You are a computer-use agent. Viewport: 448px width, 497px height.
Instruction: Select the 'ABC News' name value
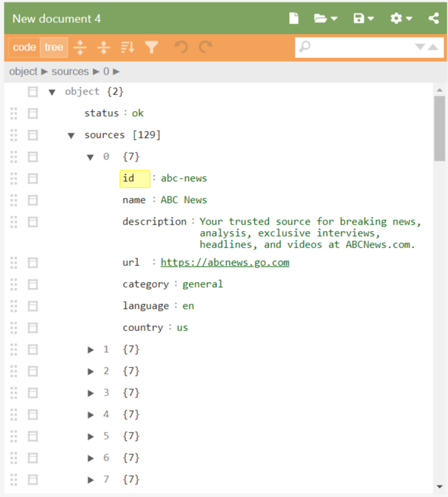(184, 200)
